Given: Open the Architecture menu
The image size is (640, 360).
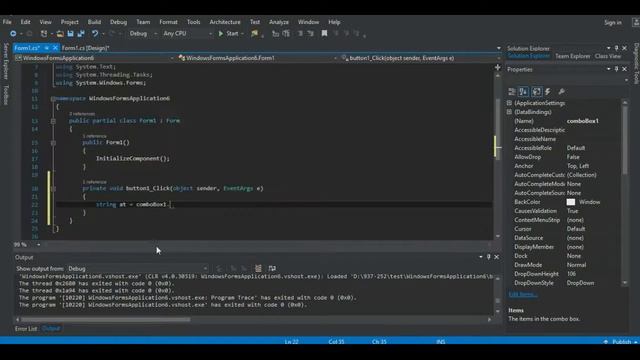Looking at the screenshot, I should pyautogui.click(x=225, y=22).
